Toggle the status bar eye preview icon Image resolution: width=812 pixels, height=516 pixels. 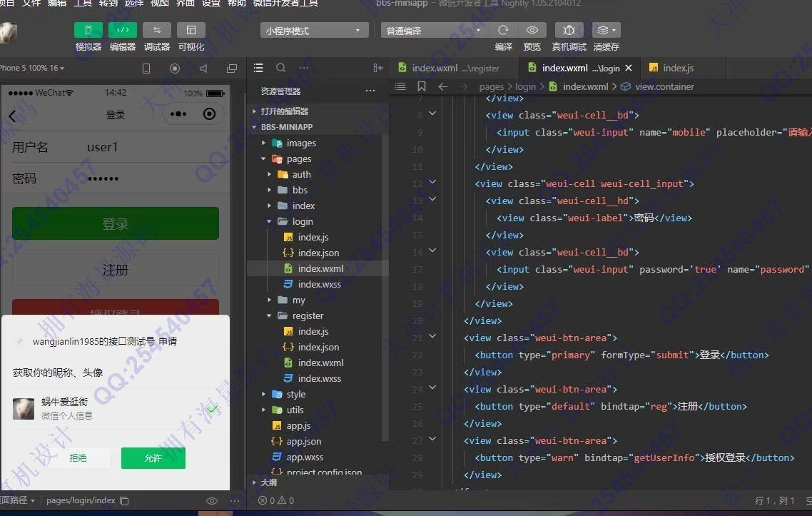(212, 500)
